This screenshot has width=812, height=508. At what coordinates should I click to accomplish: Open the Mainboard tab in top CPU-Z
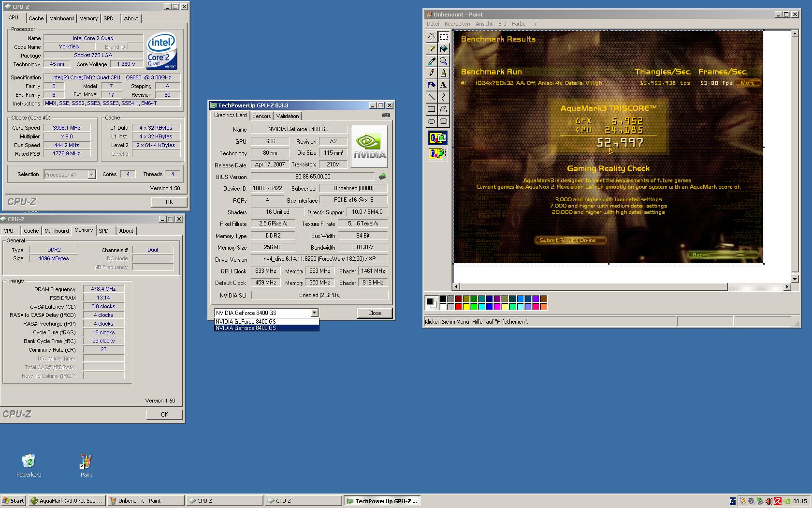pos(61,18)
